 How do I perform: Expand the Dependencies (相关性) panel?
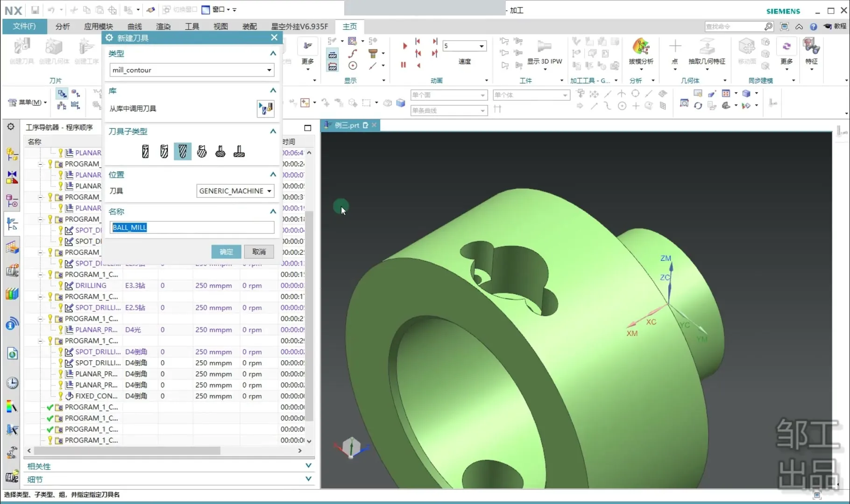pos(308,466)
